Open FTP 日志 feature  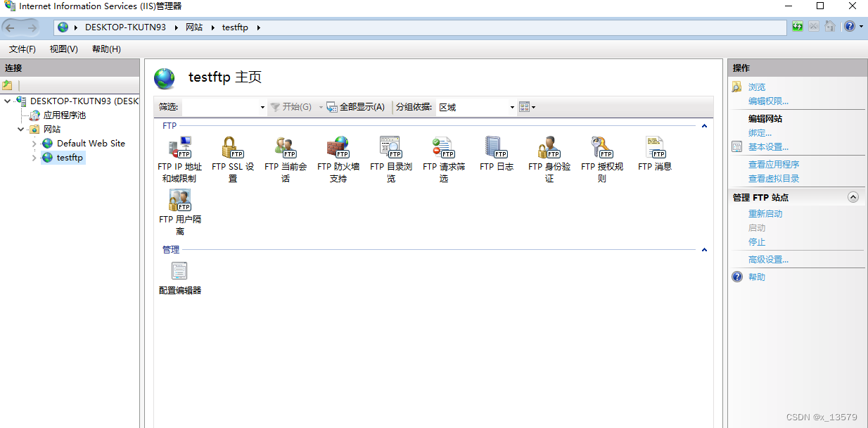pos(497,154)
